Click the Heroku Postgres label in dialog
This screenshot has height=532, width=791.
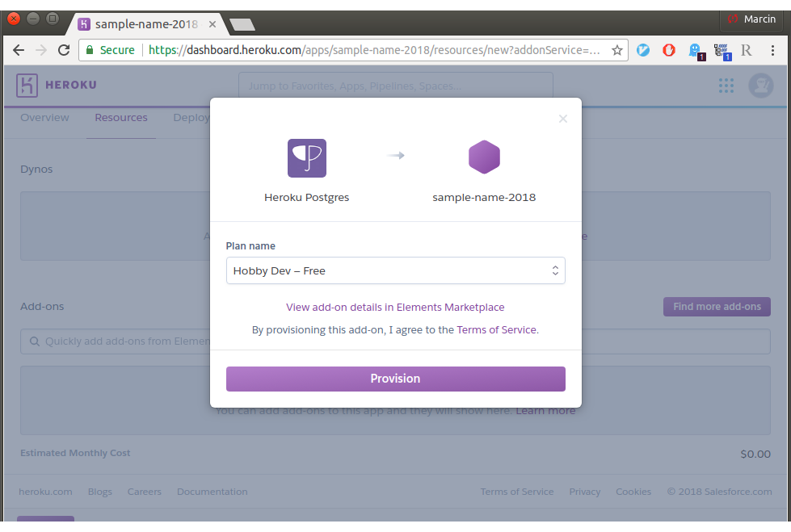(x=307, y=197)
